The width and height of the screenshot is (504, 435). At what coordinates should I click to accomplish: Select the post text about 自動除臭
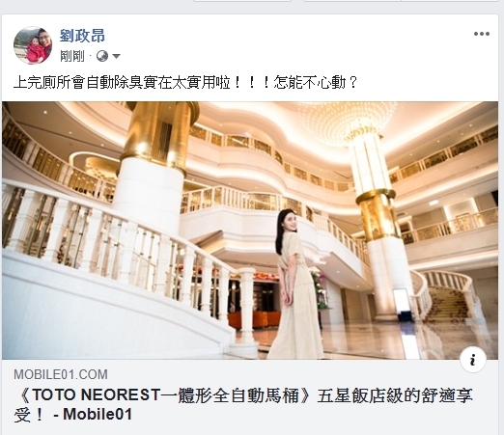click(185, 83)
